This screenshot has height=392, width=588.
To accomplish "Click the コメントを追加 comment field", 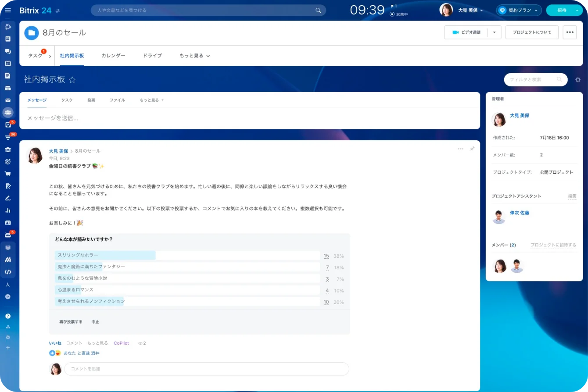I will 207,369.
